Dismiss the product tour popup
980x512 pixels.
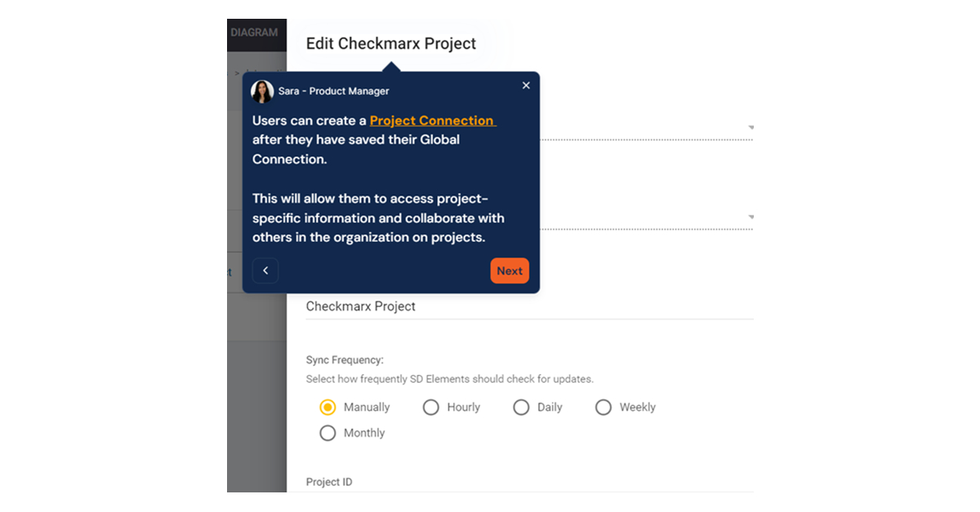(x=526, y=85)
